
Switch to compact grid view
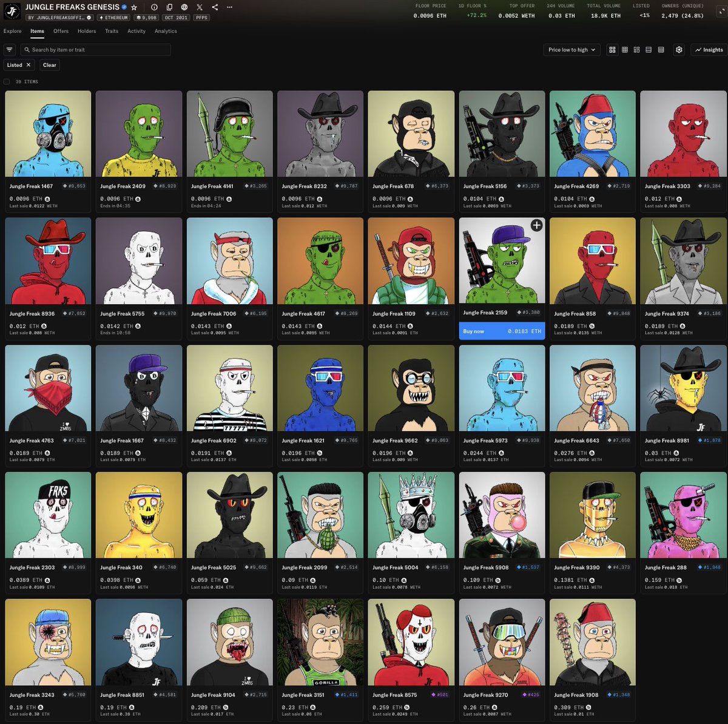click(624, 50)
